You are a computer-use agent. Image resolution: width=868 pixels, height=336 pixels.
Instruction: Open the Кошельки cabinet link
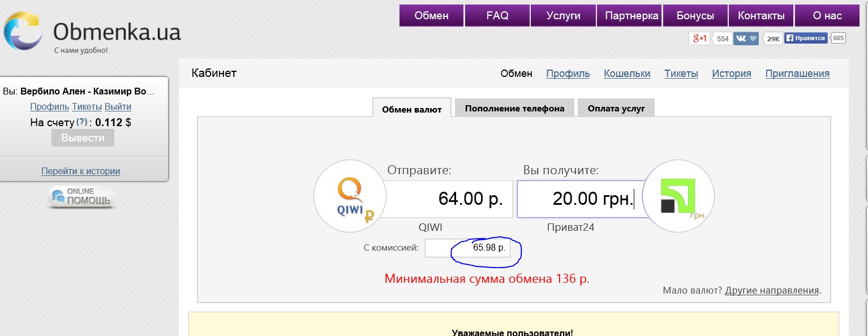[627, 74]
